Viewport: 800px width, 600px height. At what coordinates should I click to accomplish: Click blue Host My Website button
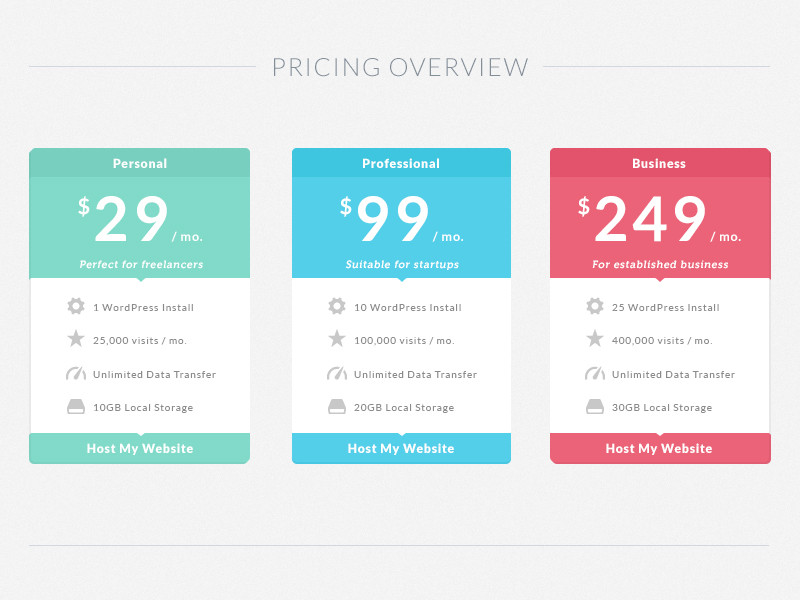[x=401, y=448]
